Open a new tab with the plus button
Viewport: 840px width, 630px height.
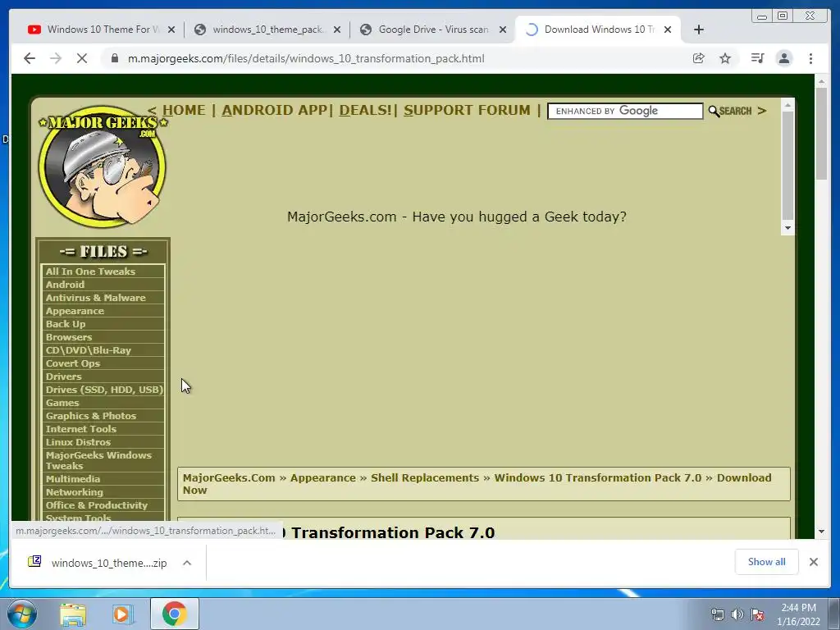pos(699,30)
